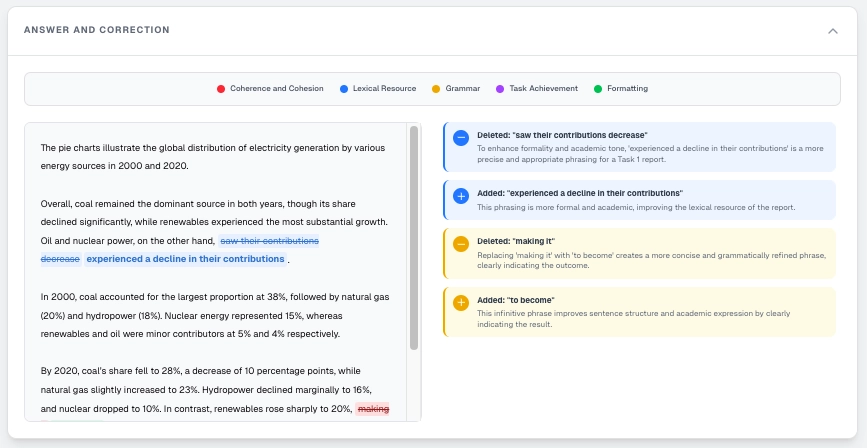867x448 pixels.
Task: Click the yellow minus icon for "making it"
Action: point(461,244)
